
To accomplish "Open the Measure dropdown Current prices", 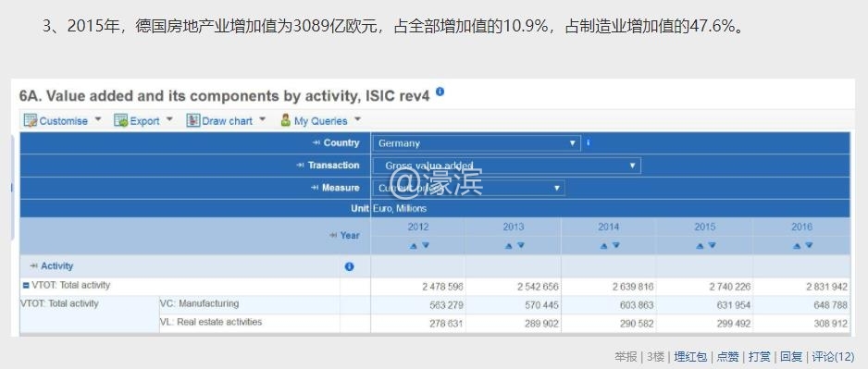I will [x=469, y=188].
